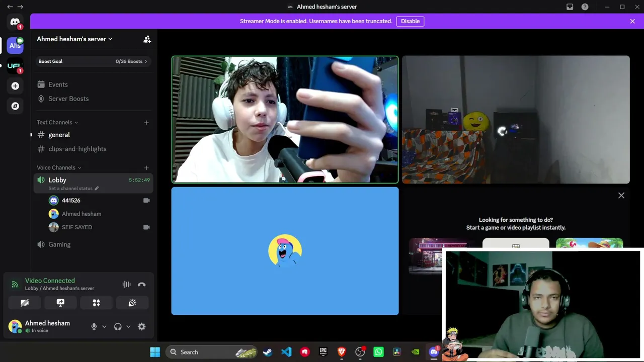This screenshot has height=362, width=644.
Task: Disconnect from voice with the hang-up icon
Action: pyautogui.click(x=142, y=285)
